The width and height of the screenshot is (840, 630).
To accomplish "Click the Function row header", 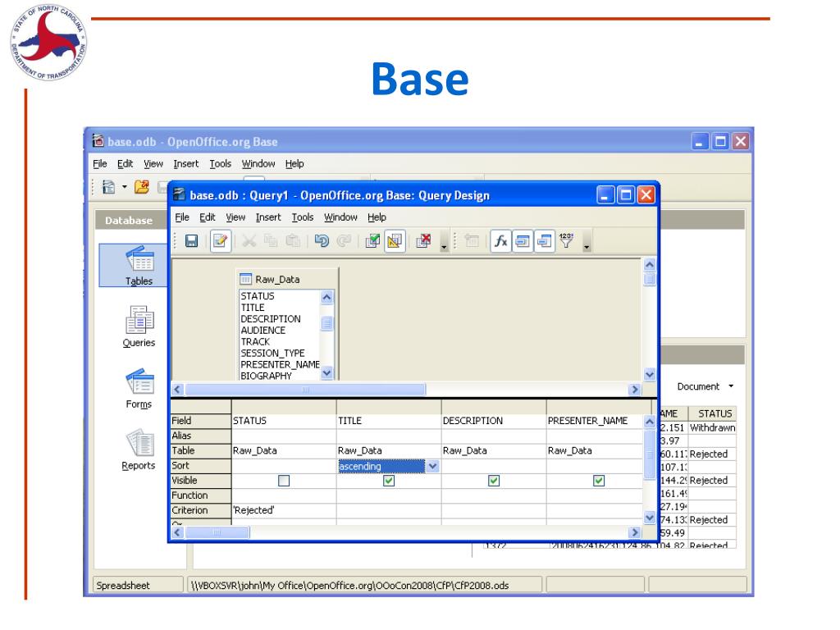I will point(200,495).
